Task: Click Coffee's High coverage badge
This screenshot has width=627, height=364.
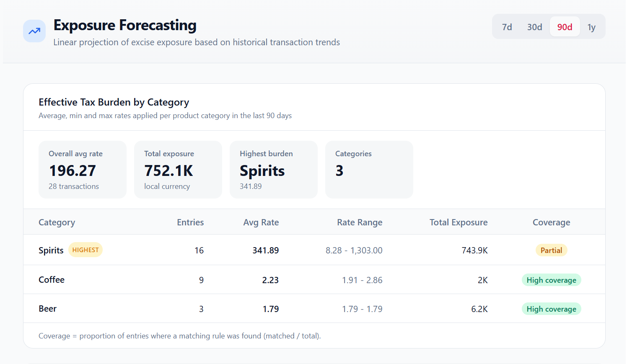Action: tap(551, 280)
